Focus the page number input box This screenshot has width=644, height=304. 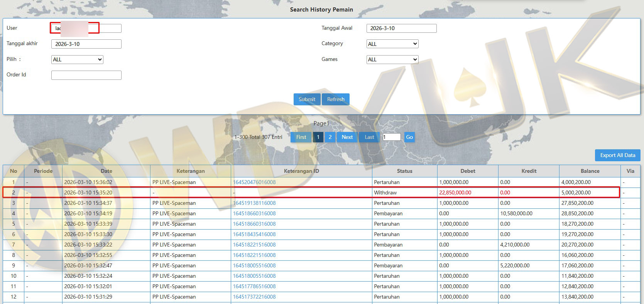(x=391, y=137)
